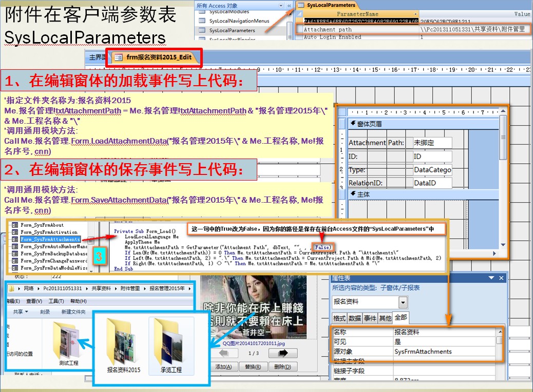Select Form_SysFrmDataModuleWizard module icon

pyautogui.click(x=15, y=268)
